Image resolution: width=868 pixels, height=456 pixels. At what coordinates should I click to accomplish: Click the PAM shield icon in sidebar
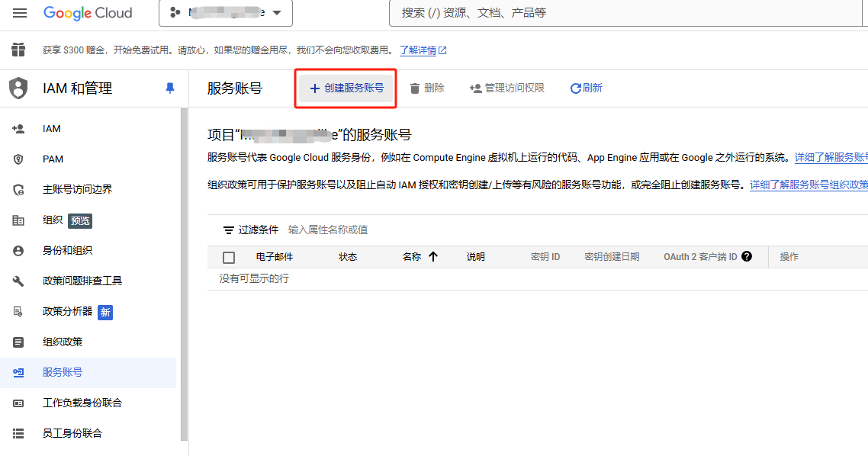(x=18, y=159)
